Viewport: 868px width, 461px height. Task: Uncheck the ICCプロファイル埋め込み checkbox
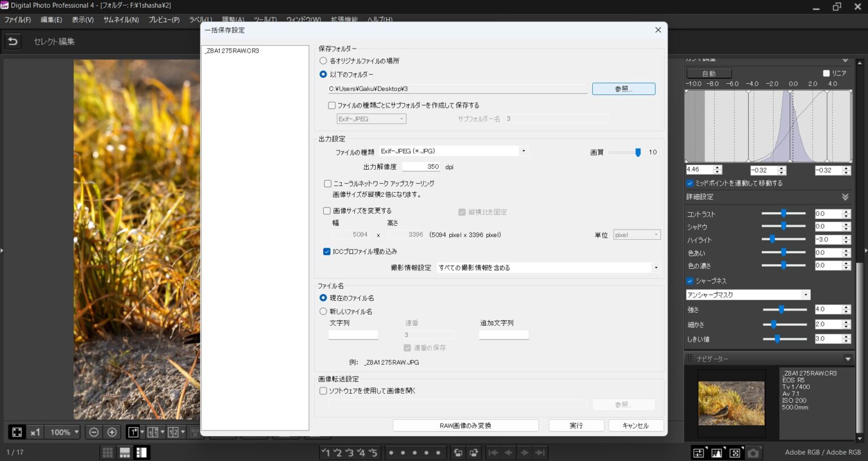[327, 252]
